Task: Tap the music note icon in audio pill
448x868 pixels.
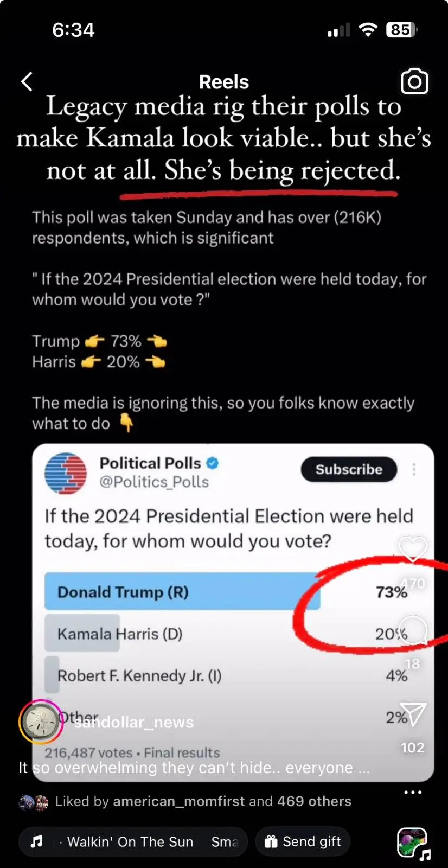Action: tap(36, 841)
